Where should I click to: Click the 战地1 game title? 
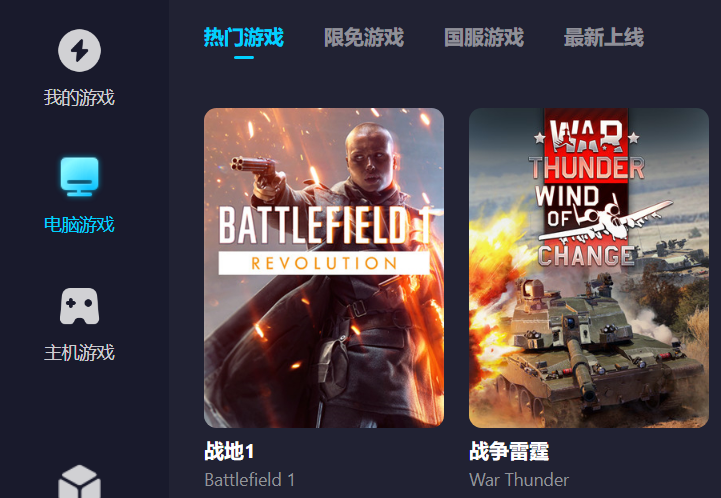coord(229,451)
